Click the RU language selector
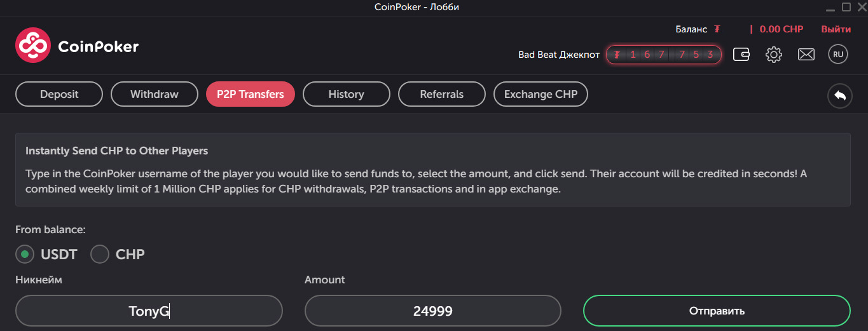 click(x=838, y=55)
